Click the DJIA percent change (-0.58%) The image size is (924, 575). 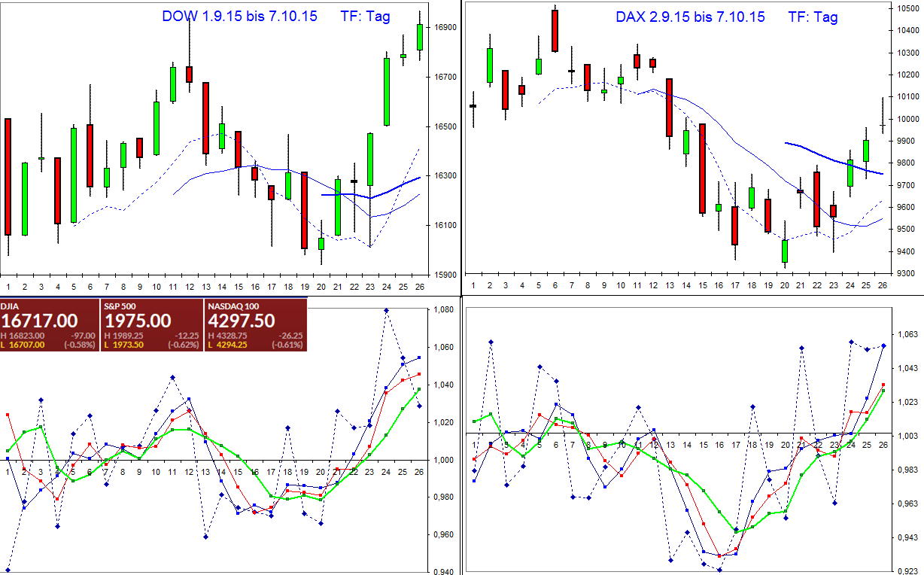(80, 345)
